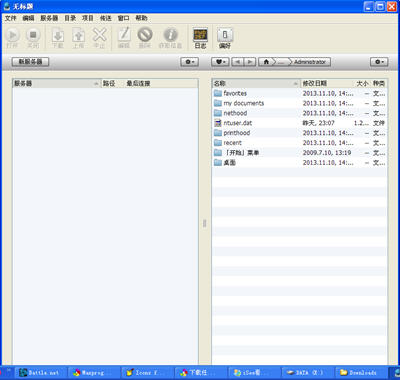
Task: Open the 服务器 menu
Action: [x=49, y=18]
